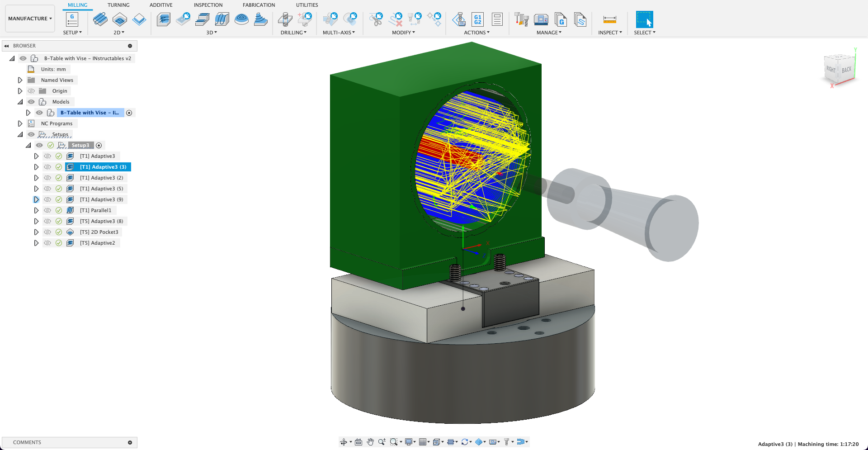Select the Drill tool icon

coord(285,19)
